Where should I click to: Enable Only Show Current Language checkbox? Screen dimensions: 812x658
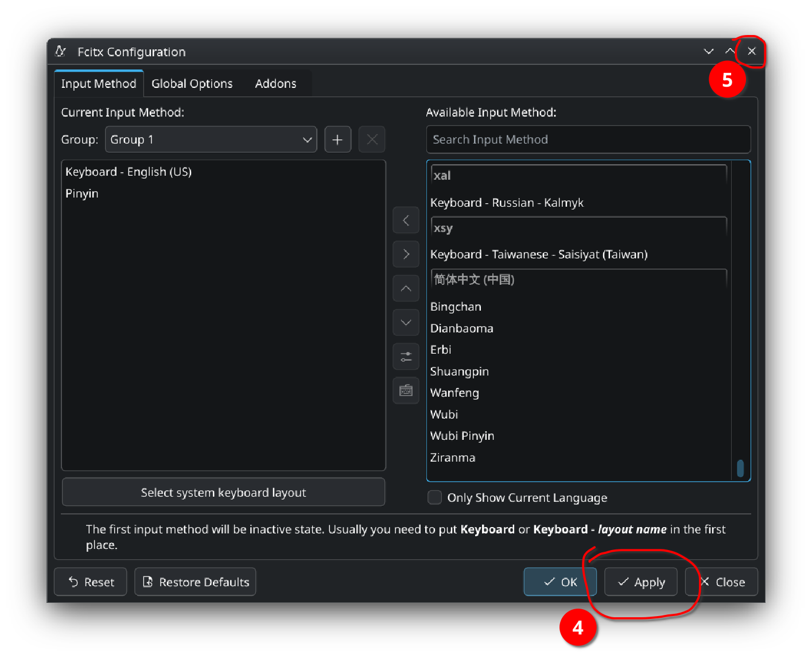coord(435,497)
